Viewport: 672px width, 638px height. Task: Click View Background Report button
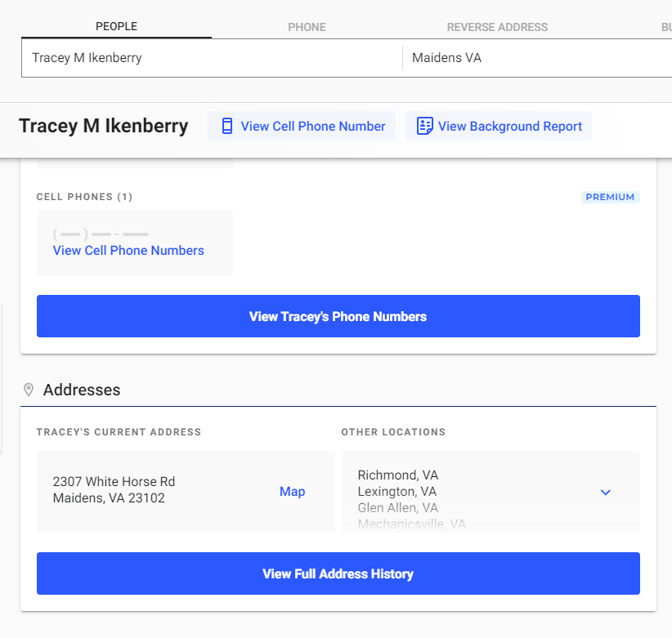tap(499, 126)
